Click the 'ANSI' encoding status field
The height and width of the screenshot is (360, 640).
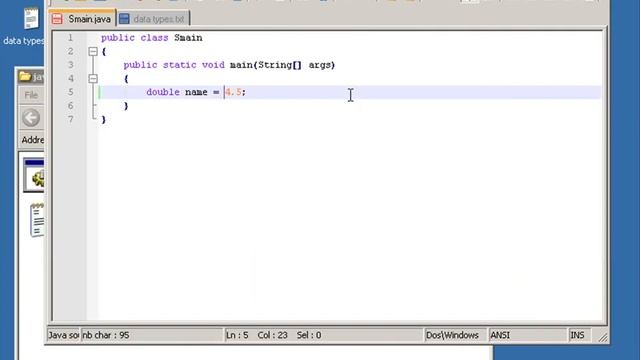[527, 335]
